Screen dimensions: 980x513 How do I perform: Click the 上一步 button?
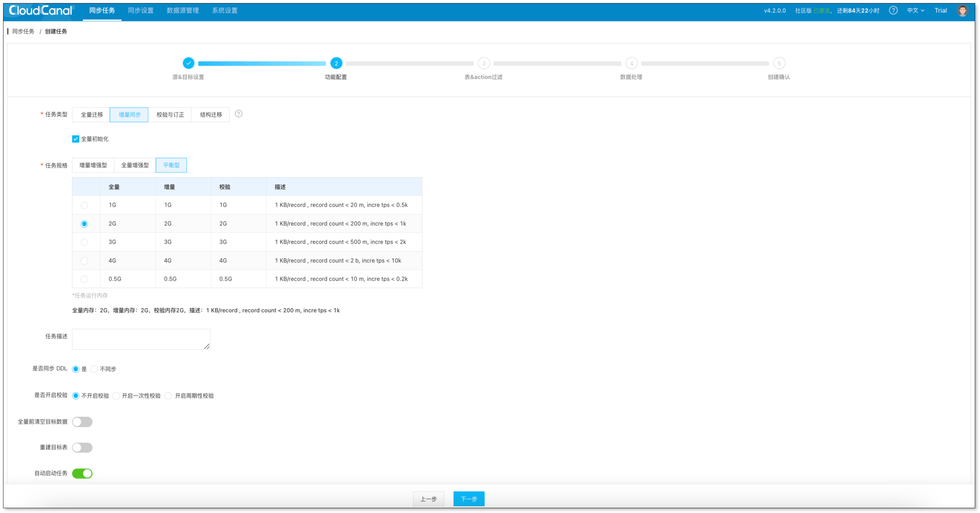pos(428,498)
